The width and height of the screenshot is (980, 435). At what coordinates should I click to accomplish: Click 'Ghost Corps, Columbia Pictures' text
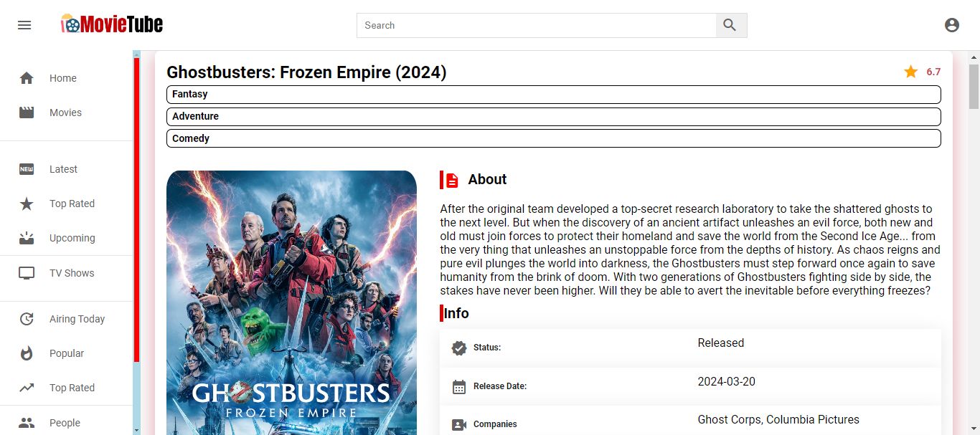(778, 419)
